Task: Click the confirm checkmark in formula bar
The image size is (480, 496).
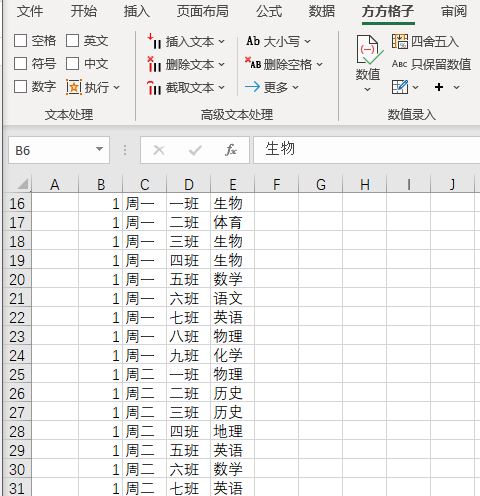Action: tap(195, 150)
